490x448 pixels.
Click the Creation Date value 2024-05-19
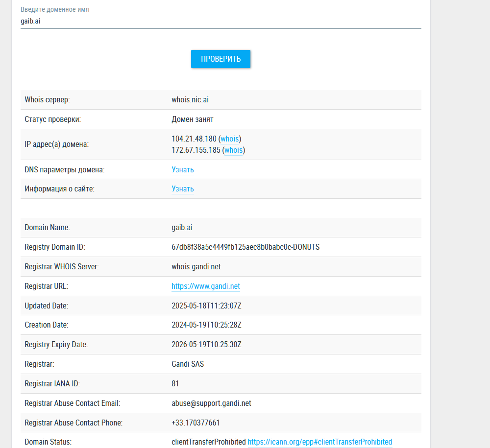206,325
